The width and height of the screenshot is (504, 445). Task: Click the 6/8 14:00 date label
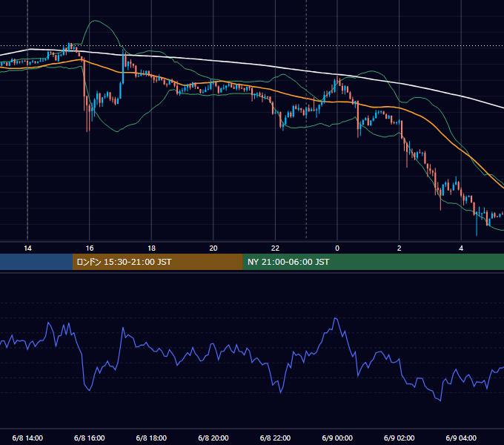coord(27,438)
